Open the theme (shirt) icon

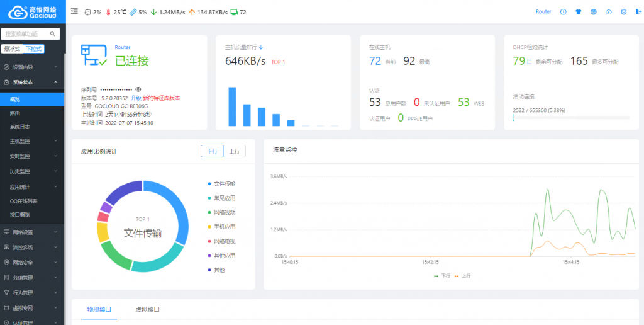click(579, 12)
